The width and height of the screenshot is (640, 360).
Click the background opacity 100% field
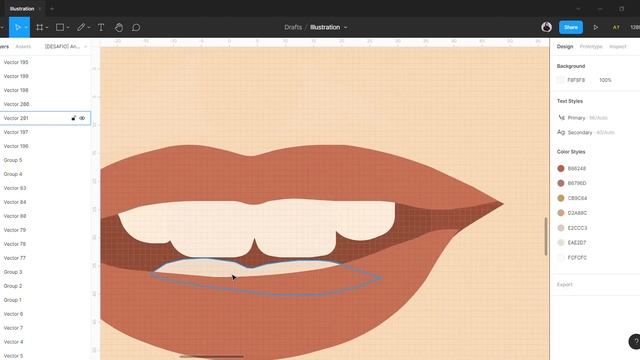coord(605,80)
